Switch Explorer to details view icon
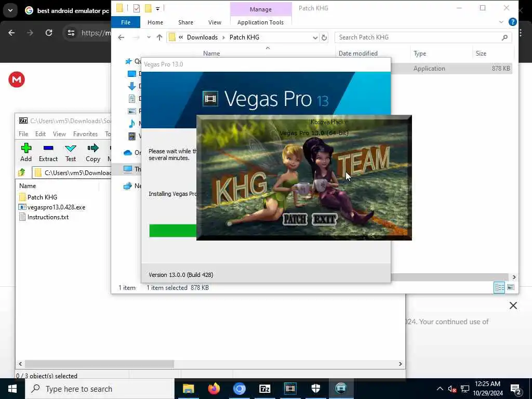Screen dimensions: 532x399 pos(499,288)
